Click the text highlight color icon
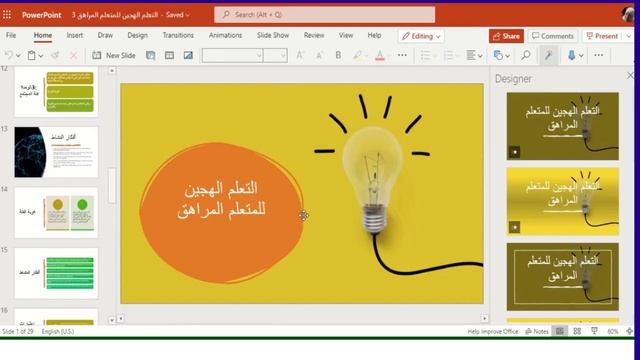The height and width of the screenshot is (360, 640). click(x=357, y=55)
